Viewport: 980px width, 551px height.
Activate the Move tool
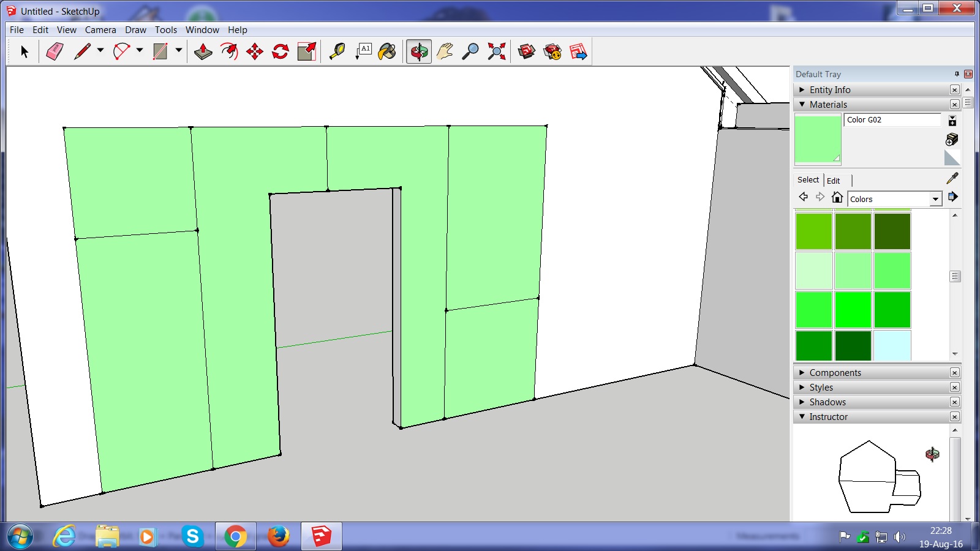pyautogui.click(x=255, y=51)
